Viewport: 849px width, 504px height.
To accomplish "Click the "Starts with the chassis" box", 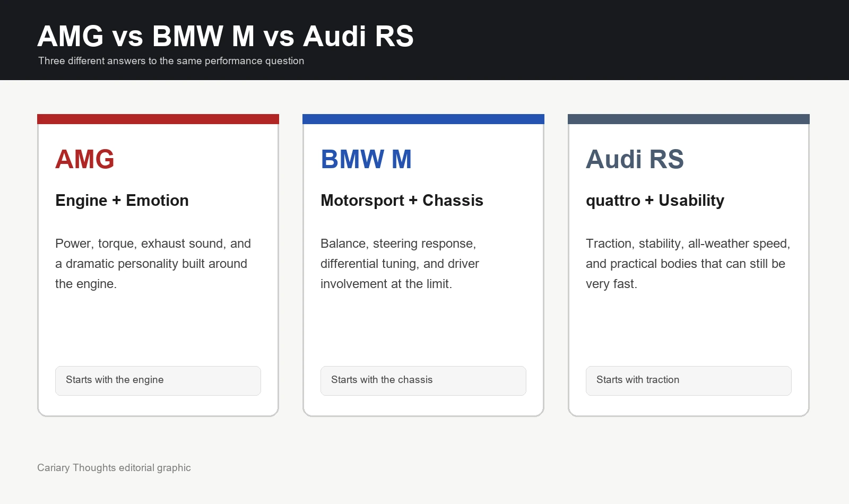I will [x=423, y=381].
